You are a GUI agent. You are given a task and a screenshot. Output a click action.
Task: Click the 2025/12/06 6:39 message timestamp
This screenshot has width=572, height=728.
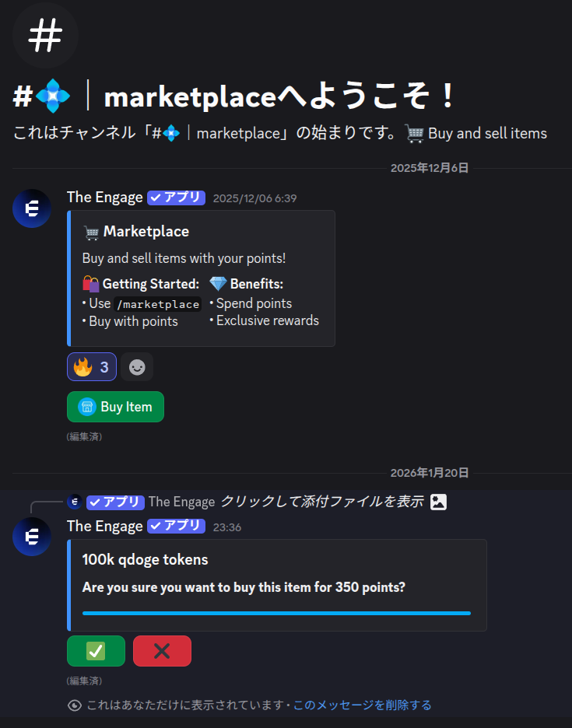tap(254, 198)
